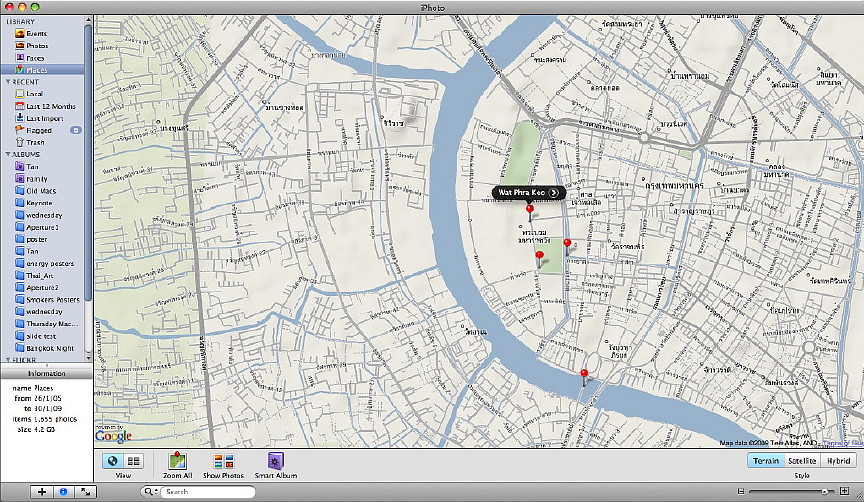Select the Terrain map style
This screenshot has height=502, width=864.
pyautogui.click(x=766, y=461)
